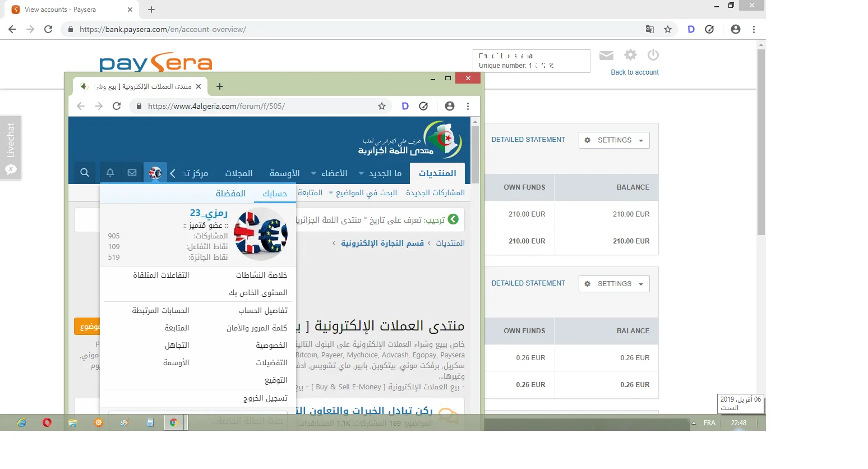Click the Back to account link
Viewport: 868px width, 469px height.
pos(634,72)
